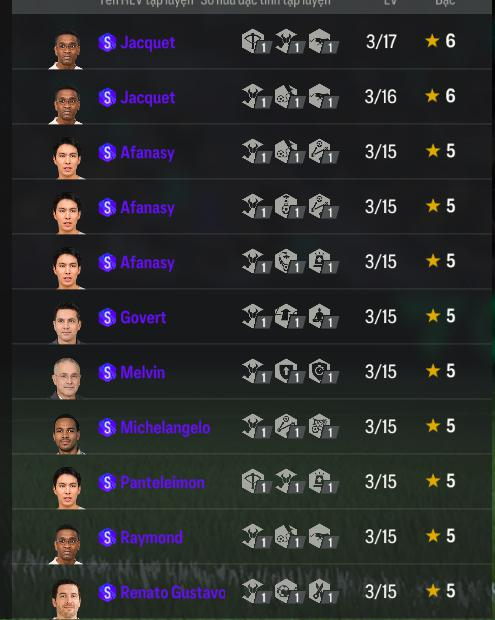Select trainer name Govert
The image size is (495, 620).
click(x=143, y=318)
